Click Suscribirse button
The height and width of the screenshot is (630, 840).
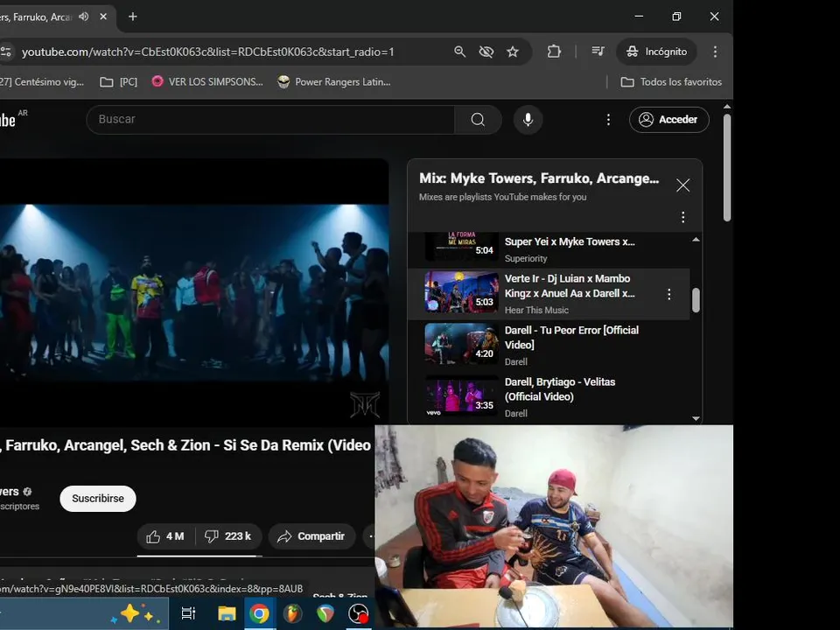(98, 499)
